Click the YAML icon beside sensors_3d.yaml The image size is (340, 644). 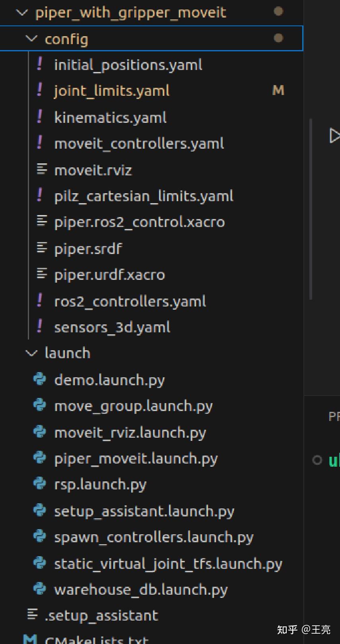click(x=39, y=327)
